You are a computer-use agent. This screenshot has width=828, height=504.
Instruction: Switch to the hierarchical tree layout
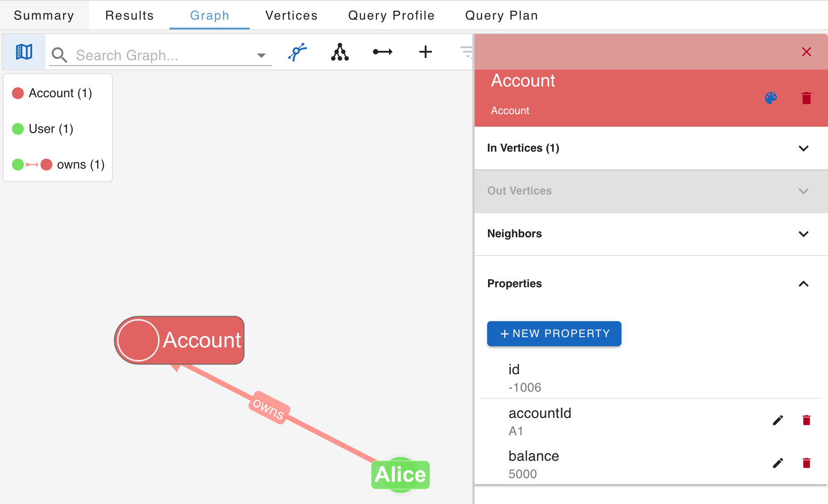[339, 52]
